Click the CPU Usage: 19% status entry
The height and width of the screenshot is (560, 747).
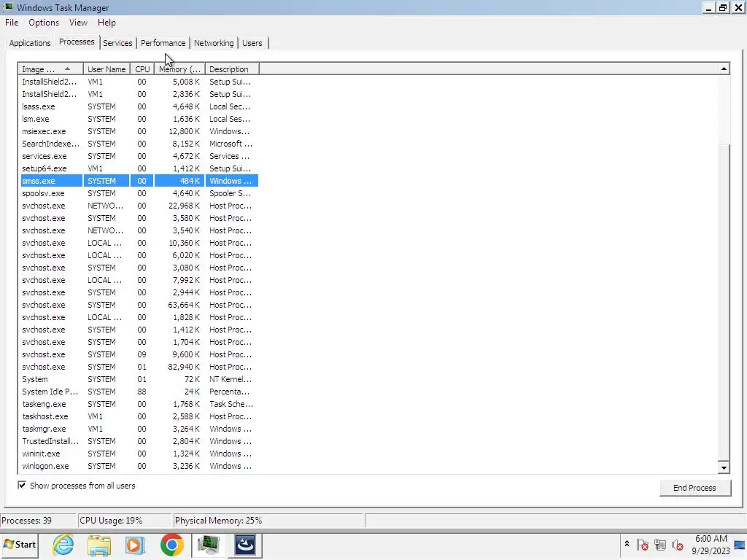tap(124, 521)
